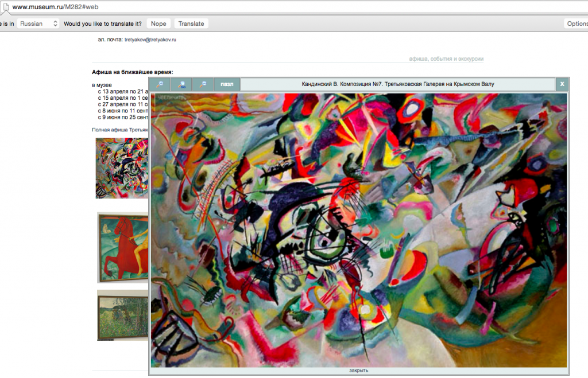
Task: Click the 'с 27 апреля по 11' row
Action: [123, 104]
